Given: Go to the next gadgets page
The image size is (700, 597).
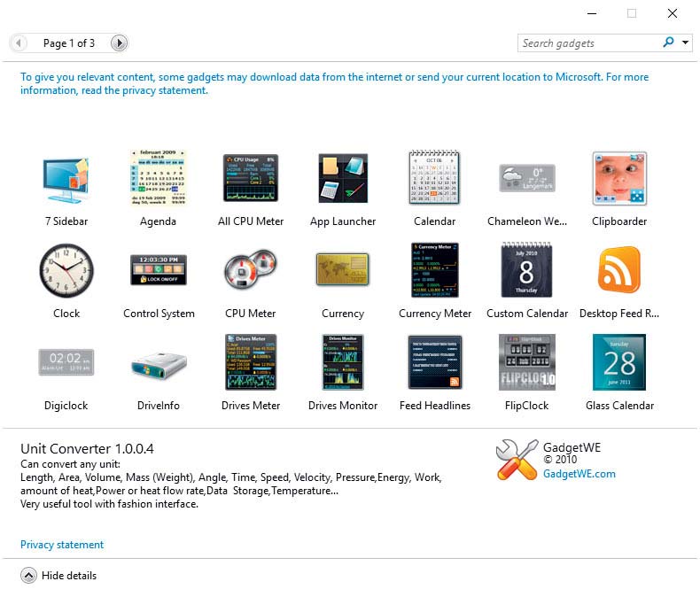Looking at the screenshot, I should [x=119, y=43].
